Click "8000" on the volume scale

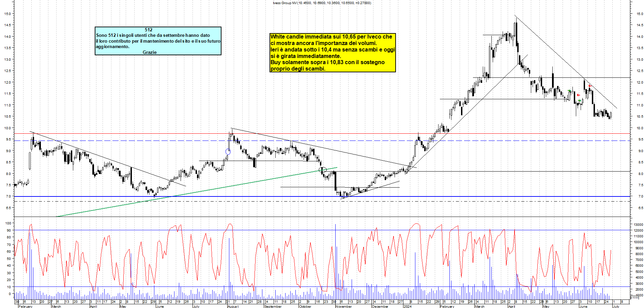click(x=639, y=254)
